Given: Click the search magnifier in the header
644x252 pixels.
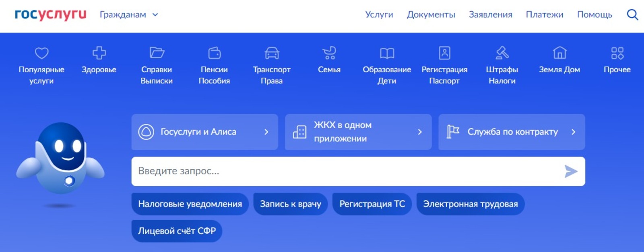Looking at the screenshot, I should coord(632,15).
